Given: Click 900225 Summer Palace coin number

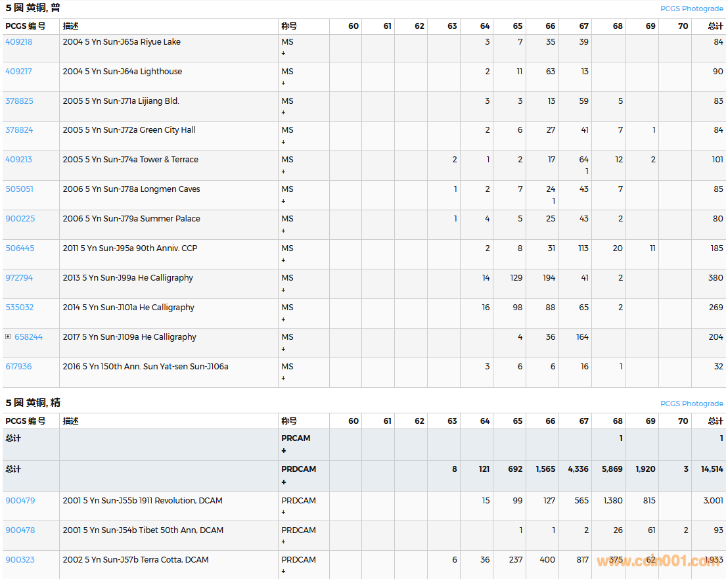Looking at the screenshot, I should pyautogui.click(x=20, y=219).
